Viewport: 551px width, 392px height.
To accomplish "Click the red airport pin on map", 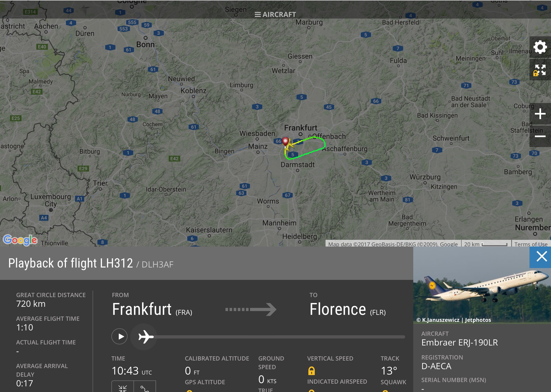I will pos(285,141).
